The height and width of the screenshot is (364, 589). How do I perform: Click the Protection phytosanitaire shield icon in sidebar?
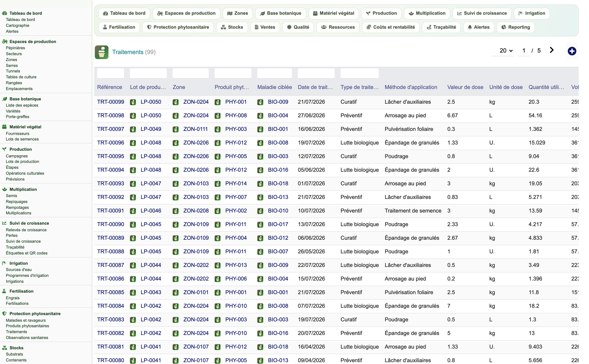point(5,314)
